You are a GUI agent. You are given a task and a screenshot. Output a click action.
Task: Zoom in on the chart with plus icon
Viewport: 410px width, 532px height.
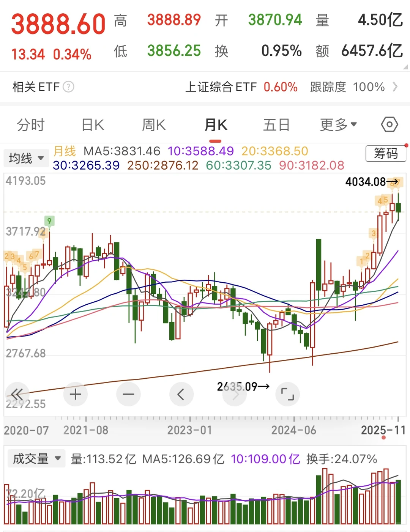point(75,394)
